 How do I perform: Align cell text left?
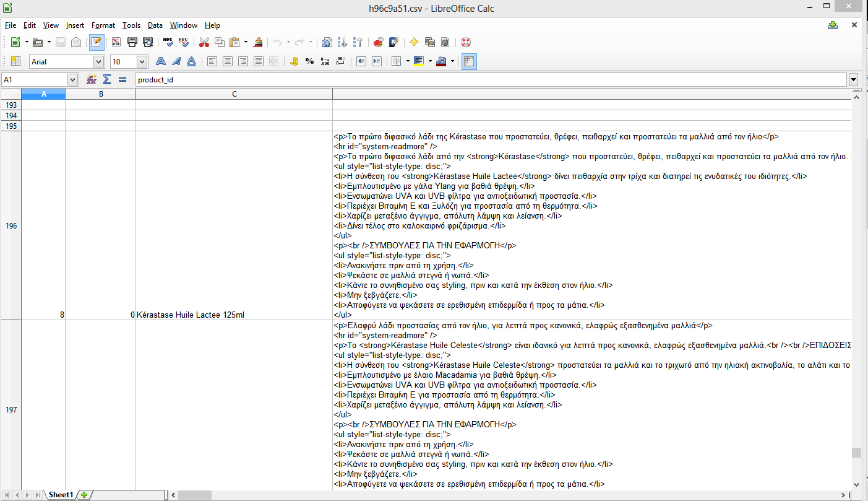coord(212,61)
